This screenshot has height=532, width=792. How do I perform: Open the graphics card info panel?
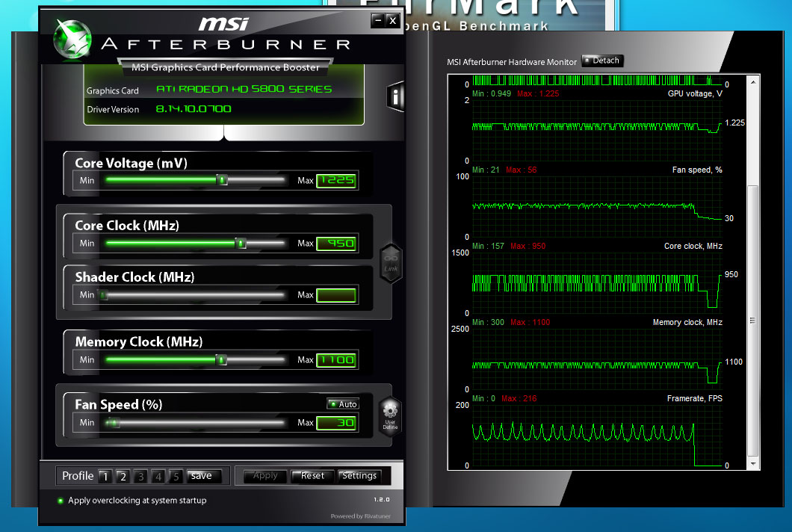click(395, 96)
